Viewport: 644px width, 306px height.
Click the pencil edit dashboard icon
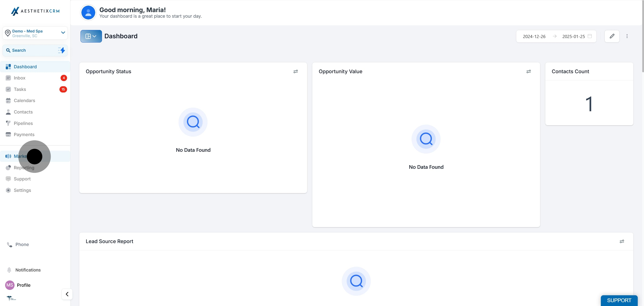612,36
